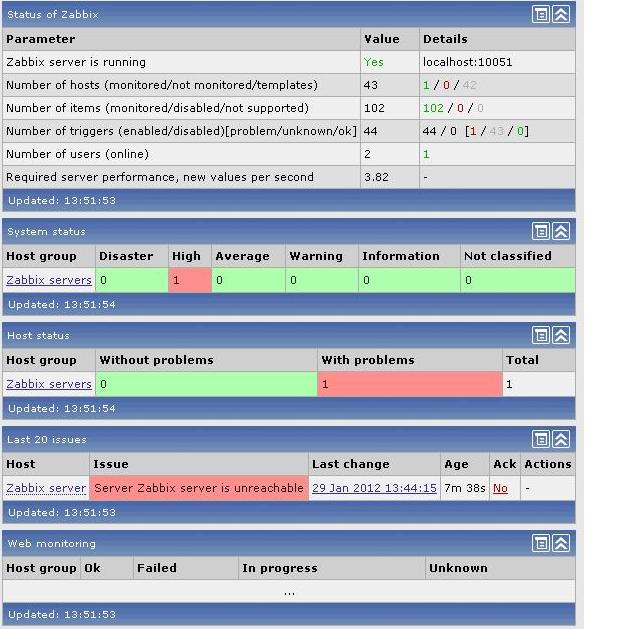Viewport: 640px width, 629px height.
Task: Click the 7m 38s age value
Action: click(x=464, y=488)
